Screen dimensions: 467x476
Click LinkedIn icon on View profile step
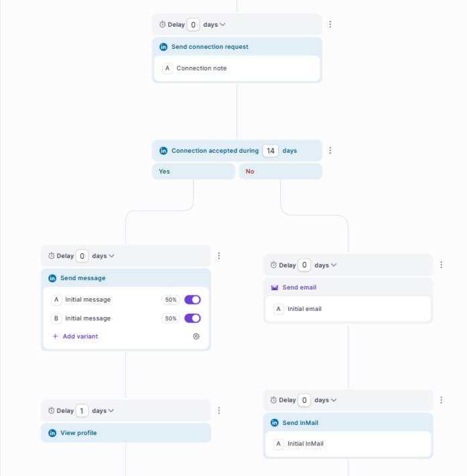pyautogui.click(x=52, y=433)
